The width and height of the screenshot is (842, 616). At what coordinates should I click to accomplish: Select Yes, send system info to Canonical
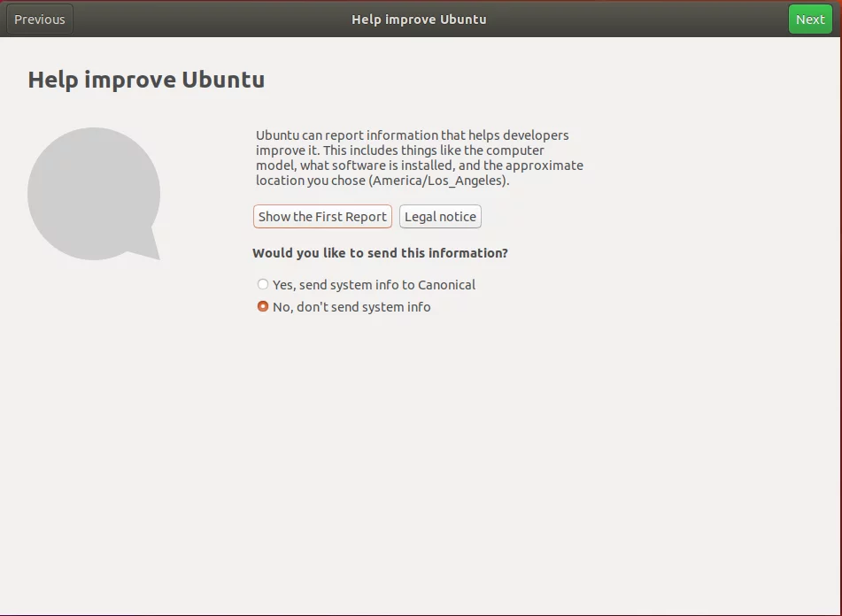pyautogui.click(x=367, y=284)
